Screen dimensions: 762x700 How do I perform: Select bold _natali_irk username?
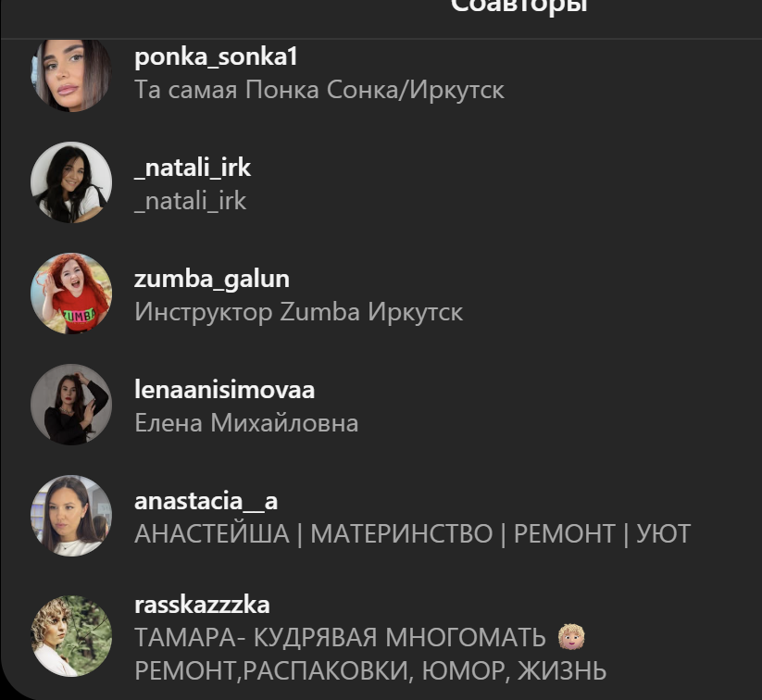click(193, 169)
